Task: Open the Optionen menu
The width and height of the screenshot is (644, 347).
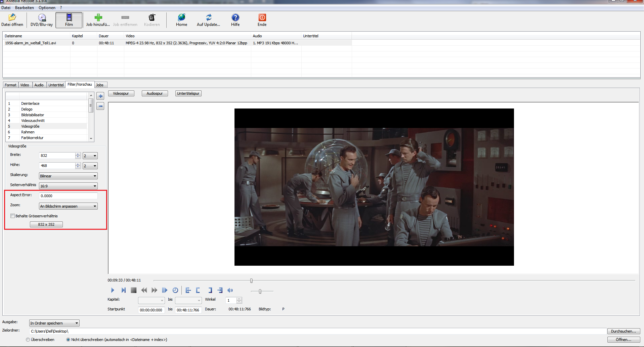Action: point(47,8)
